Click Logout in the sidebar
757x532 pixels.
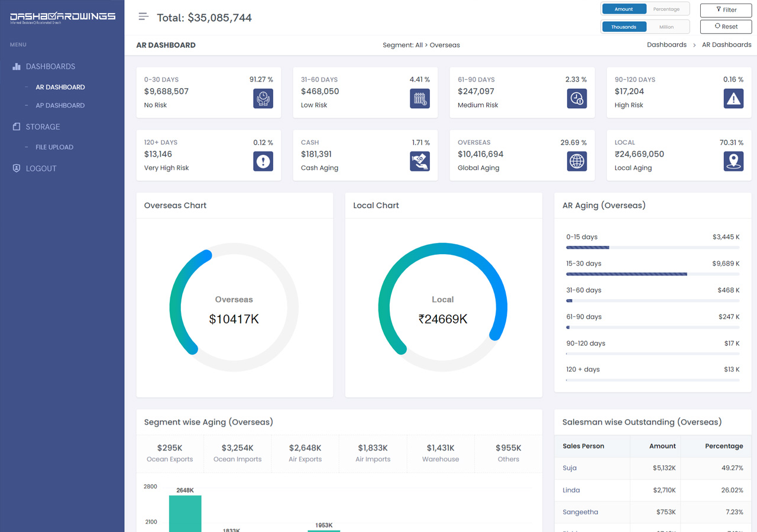(41, 168)
